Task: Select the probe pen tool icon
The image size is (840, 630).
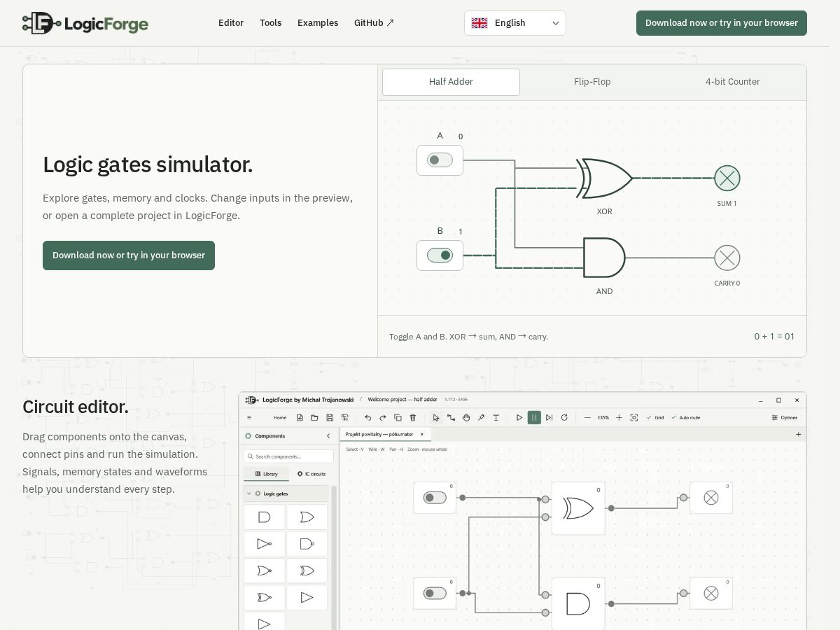Action: pos(481,418)
